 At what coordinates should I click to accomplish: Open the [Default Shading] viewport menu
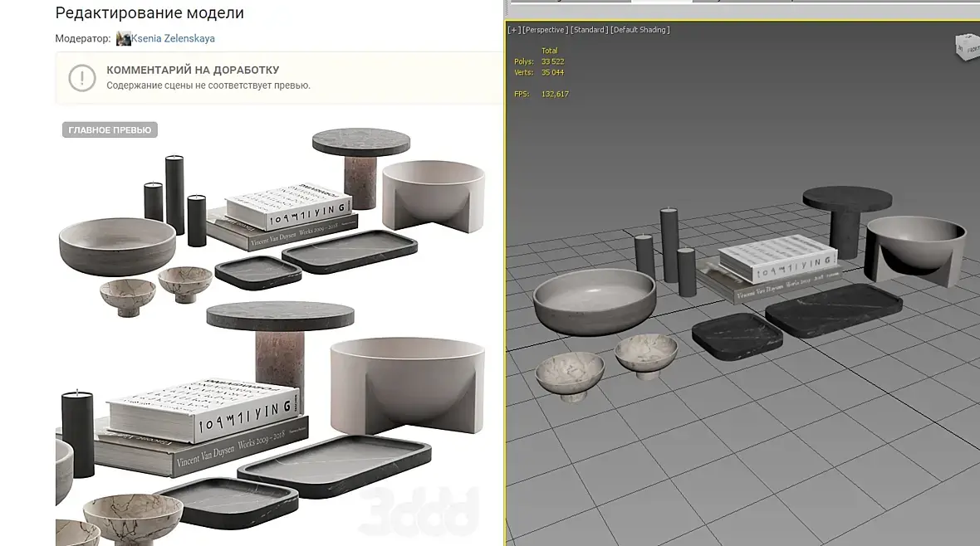(x=640, y=30)
